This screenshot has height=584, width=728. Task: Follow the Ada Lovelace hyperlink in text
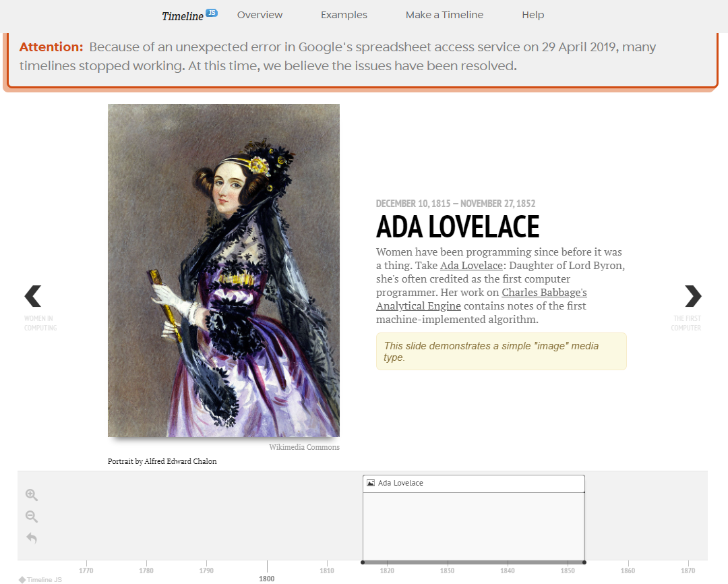471,265
